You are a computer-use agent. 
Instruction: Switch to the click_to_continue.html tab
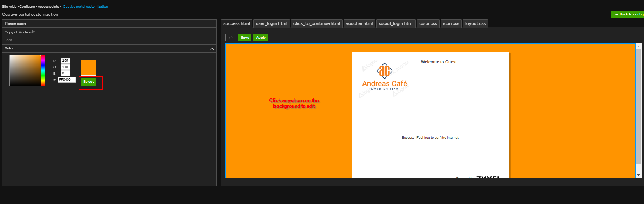tap(317, 23)
